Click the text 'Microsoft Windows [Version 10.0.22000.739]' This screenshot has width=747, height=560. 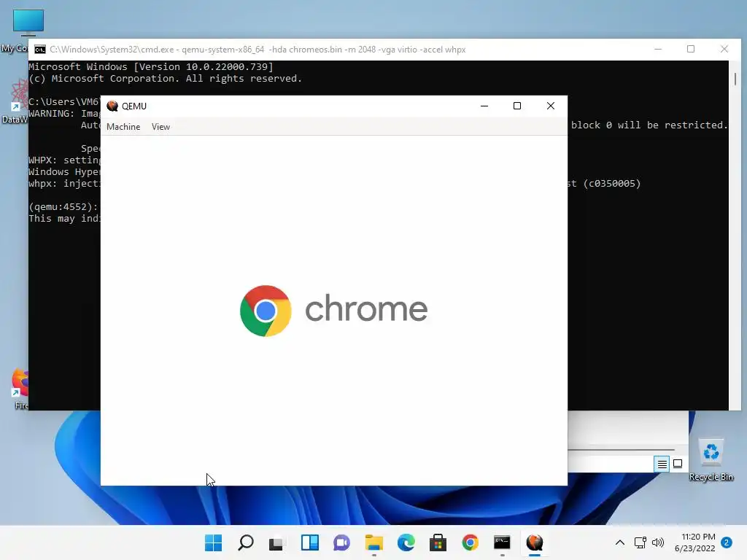(151, 66)
